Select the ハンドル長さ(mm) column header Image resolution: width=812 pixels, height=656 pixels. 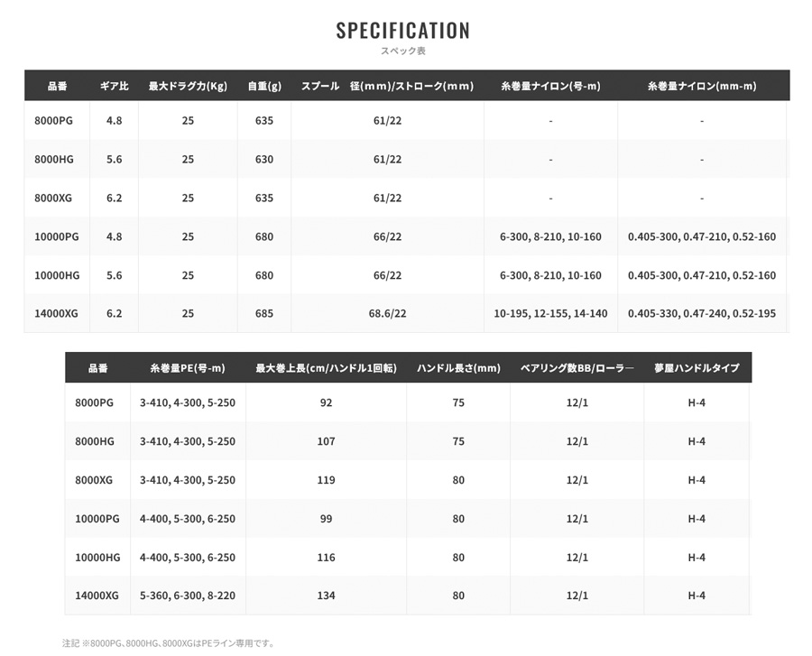click(458, 368)
